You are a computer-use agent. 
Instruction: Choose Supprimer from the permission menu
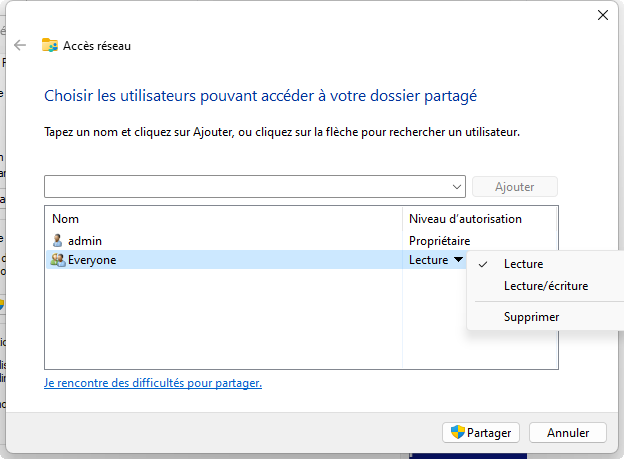point(531,317)
